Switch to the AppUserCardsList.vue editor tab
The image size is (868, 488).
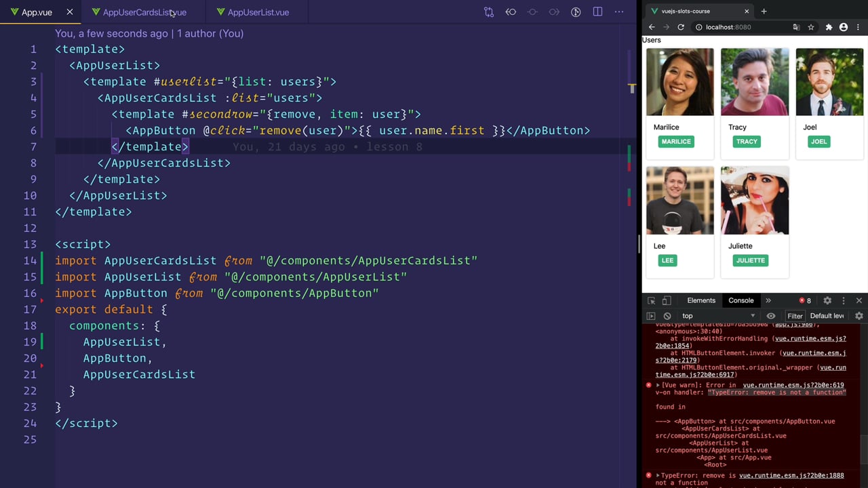(x=144, y=12)
